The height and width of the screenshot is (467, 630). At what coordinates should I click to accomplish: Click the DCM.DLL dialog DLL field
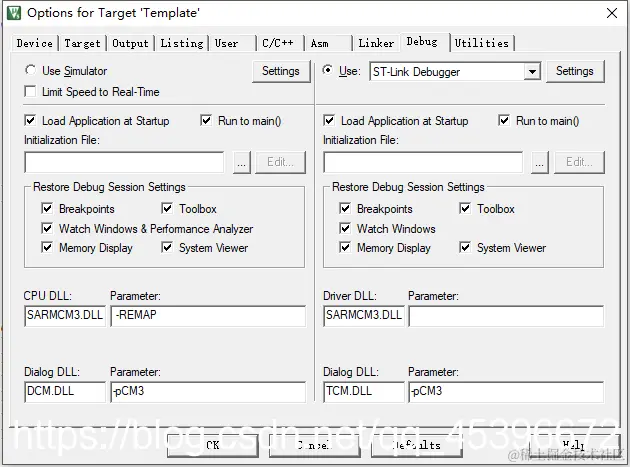tap(65, 392)
